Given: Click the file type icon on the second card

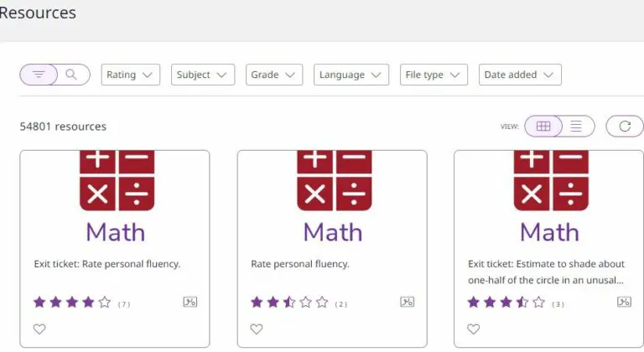Looking at the screenshot, I should [x=408, y=302].
